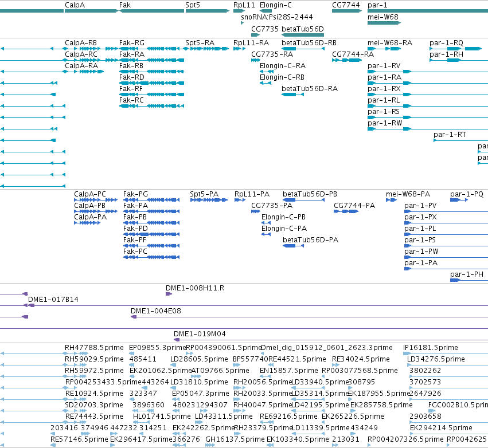Select the CalpA-RB transcript
The height and width of the screenshot is (448, 488).
92,49
